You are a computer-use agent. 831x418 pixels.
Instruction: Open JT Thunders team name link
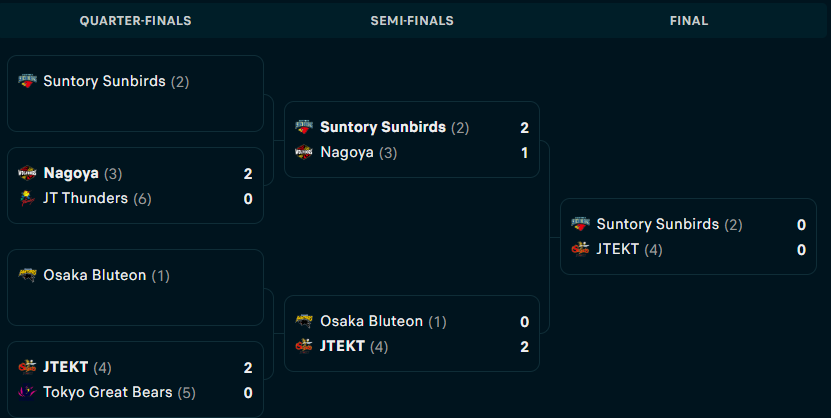85,198
